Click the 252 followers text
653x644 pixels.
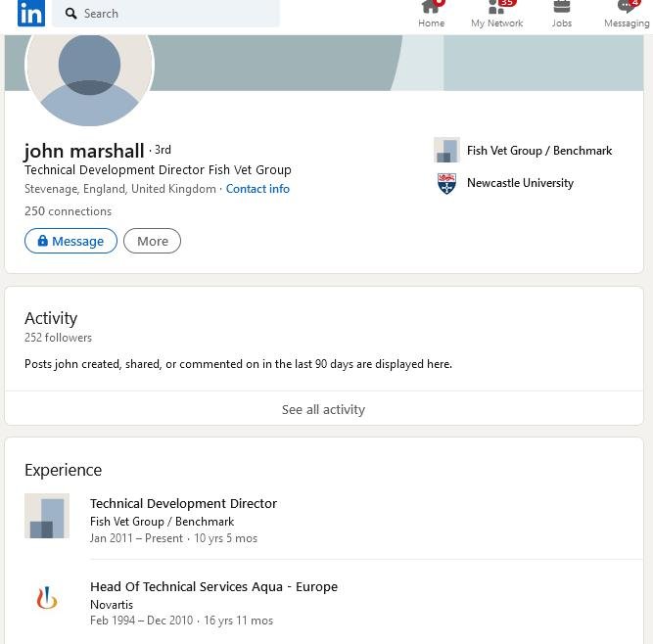tap(58, 338)
